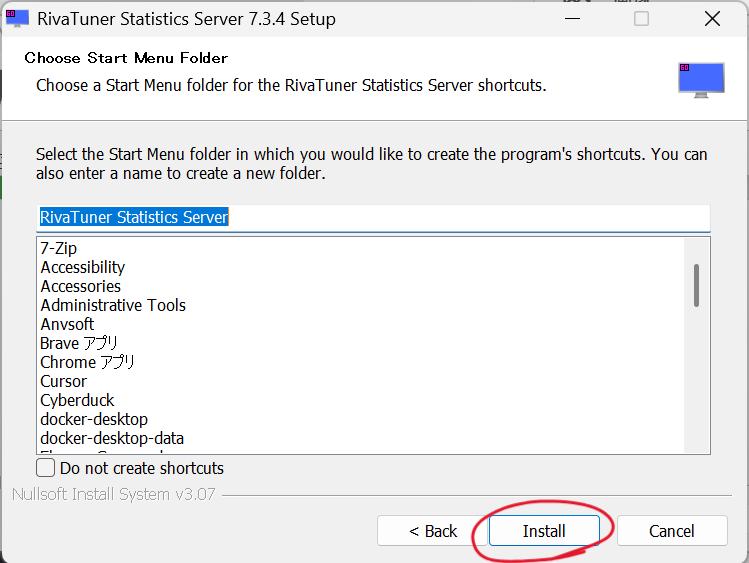Select the Accessibility folder entry
Image resolution: width=749 pixels, height=563 pixels.
click(83, 267)
